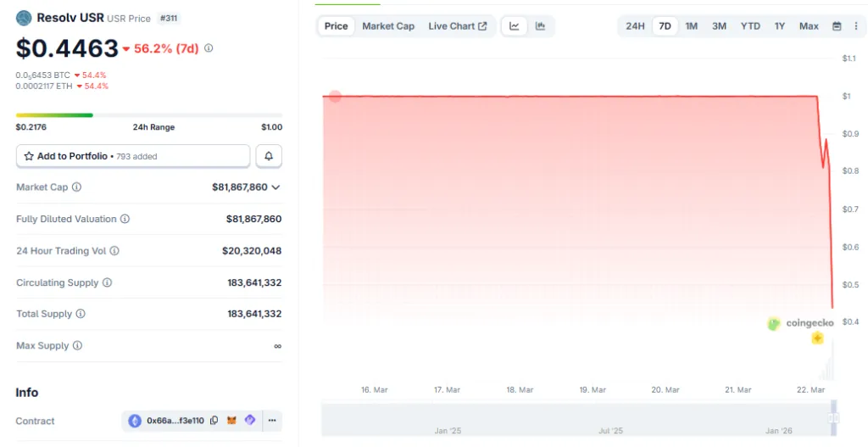This screenshot has height=447, width=868.
Task: Set the chart range to 7D
Action: point(665,26)
